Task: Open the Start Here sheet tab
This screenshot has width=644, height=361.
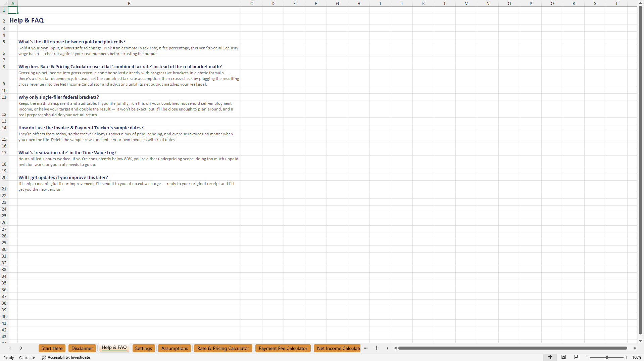Action: click(x=52, y=348)
